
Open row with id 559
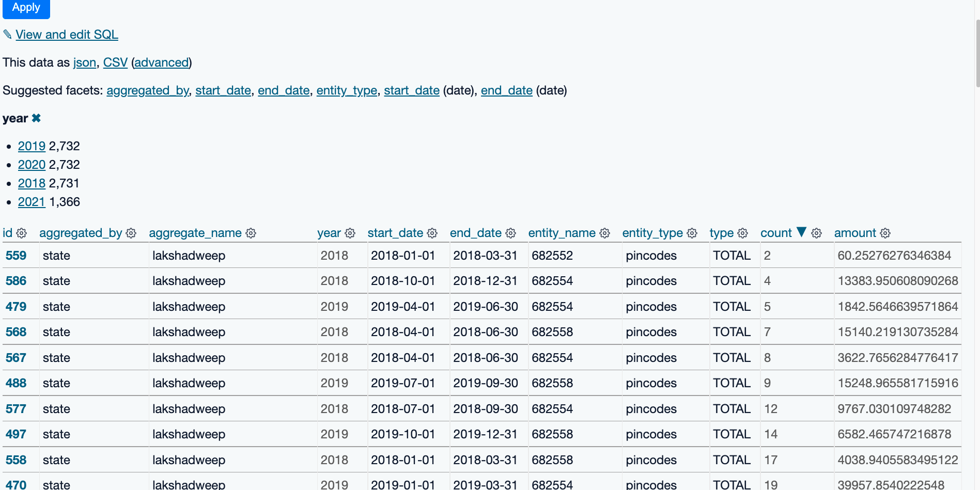[16, 256]
